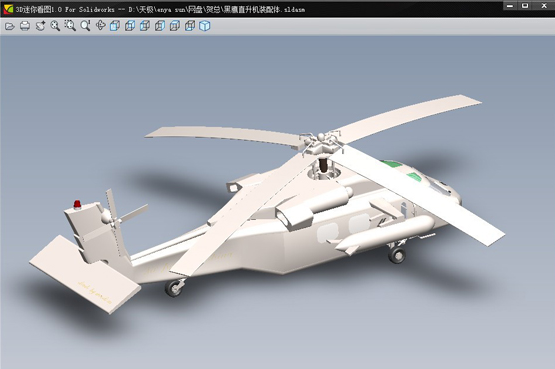Switch to Left view cube icon
555x369 pixels.
coord(145,26)
